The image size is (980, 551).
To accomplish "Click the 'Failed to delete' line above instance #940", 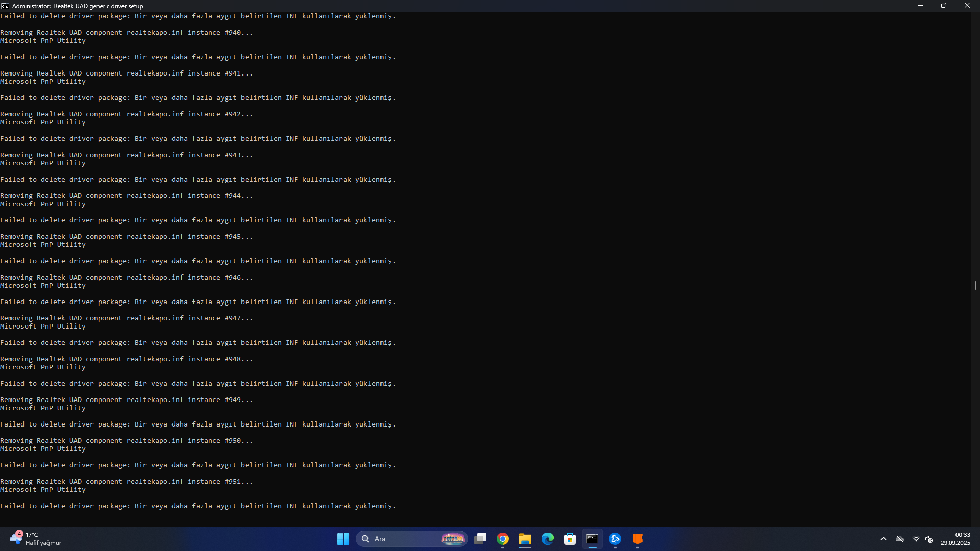I will 198,16.
